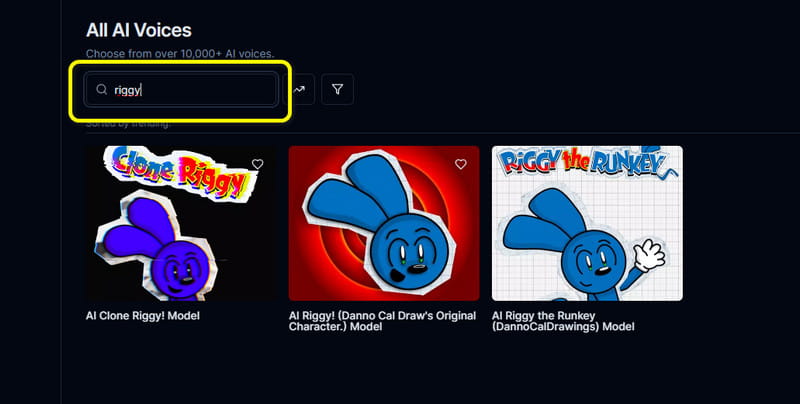800x404 pixels.
Task: Click the 'Sorted by trending' label
Action: [128, 125]
